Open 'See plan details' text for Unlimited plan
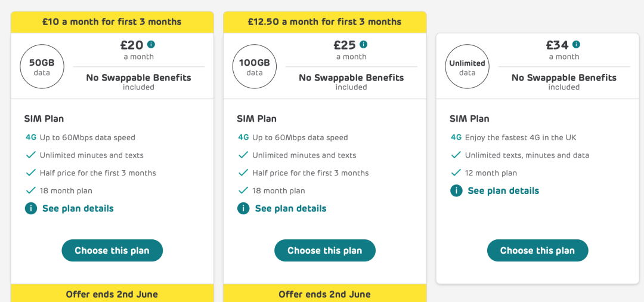 [503, 190]
